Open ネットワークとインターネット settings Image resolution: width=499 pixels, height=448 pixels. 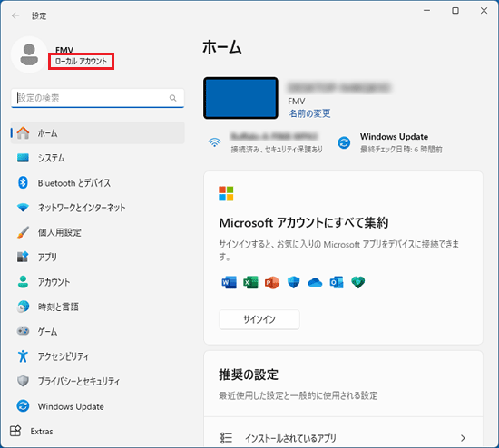(x=98, y=208)
